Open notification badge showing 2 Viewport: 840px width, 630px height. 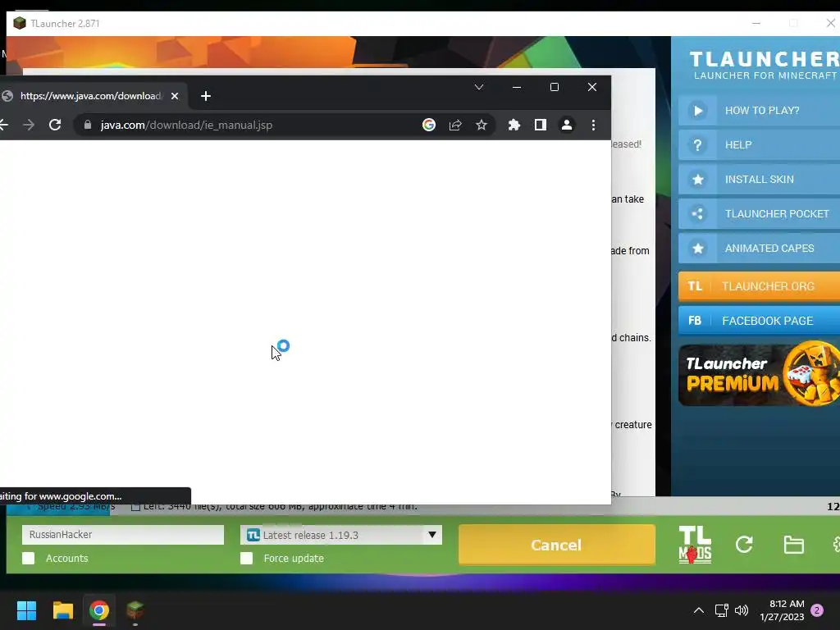click(x=817, y=610)
